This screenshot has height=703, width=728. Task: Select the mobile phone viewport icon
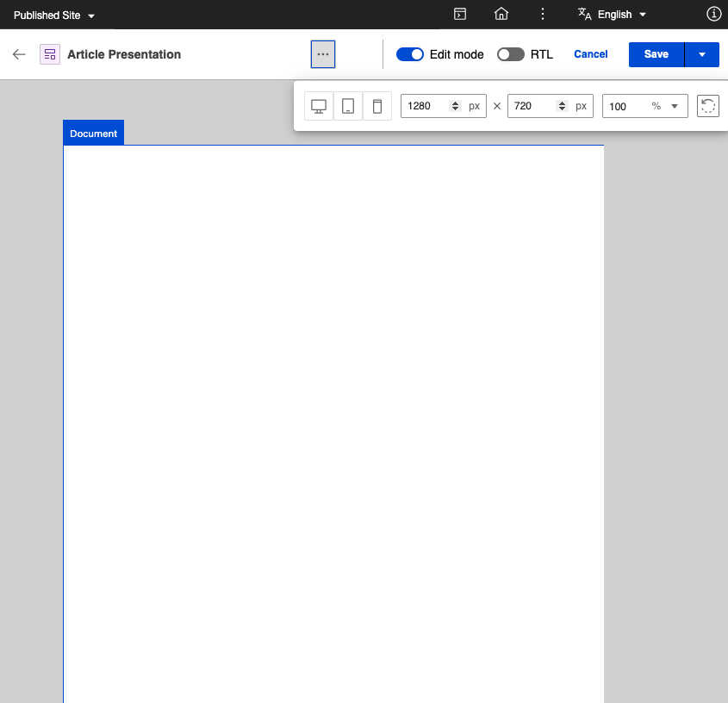tap(377, 106)
